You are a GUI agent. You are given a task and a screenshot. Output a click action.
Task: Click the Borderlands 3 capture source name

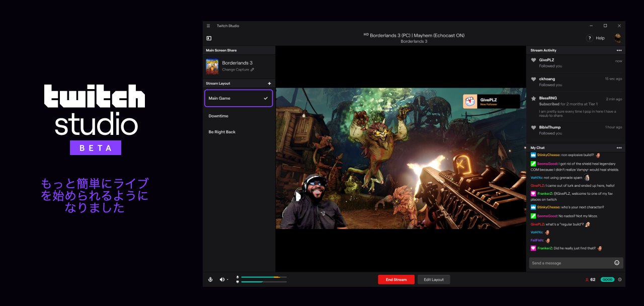click(x=237, y=63)
